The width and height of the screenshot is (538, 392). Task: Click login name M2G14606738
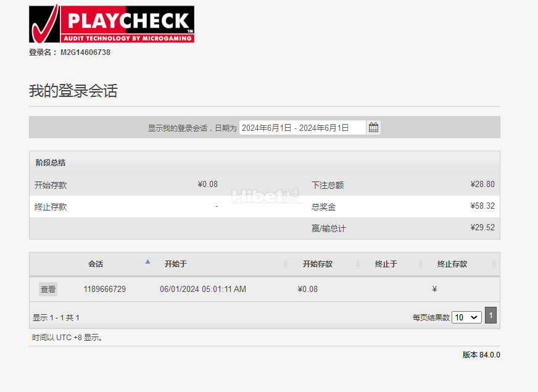pyautogui.click(x=85, y=52)
